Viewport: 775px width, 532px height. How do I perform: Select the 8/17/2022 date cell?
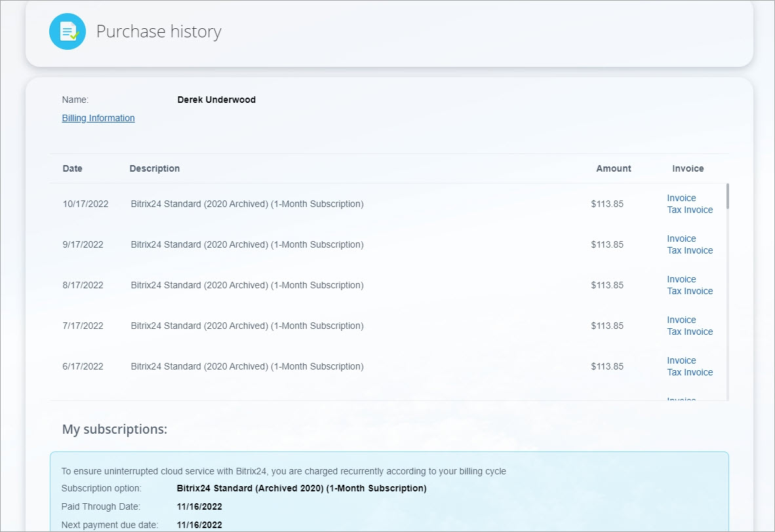click(x=83, y=285)
